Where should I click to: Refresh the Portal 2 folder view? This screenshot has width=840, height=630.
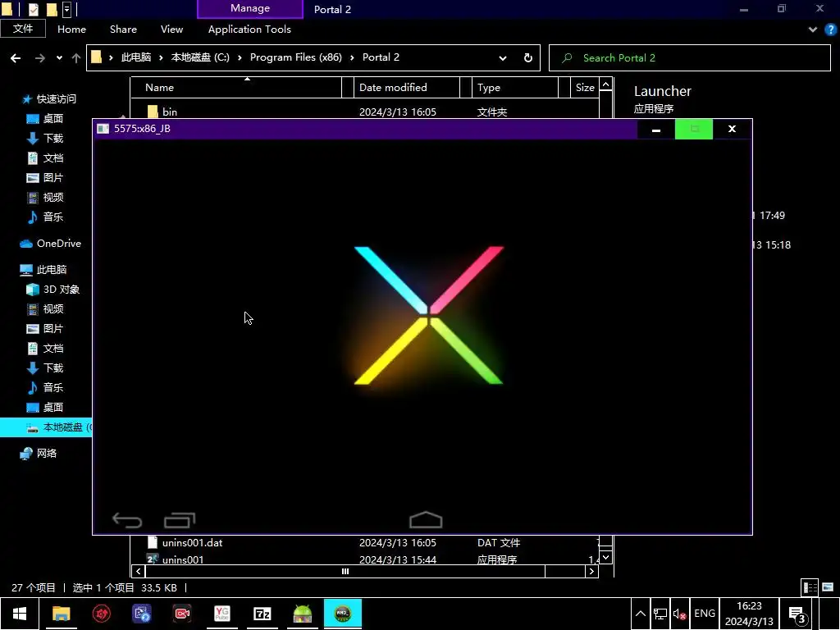tap(527, 58)
